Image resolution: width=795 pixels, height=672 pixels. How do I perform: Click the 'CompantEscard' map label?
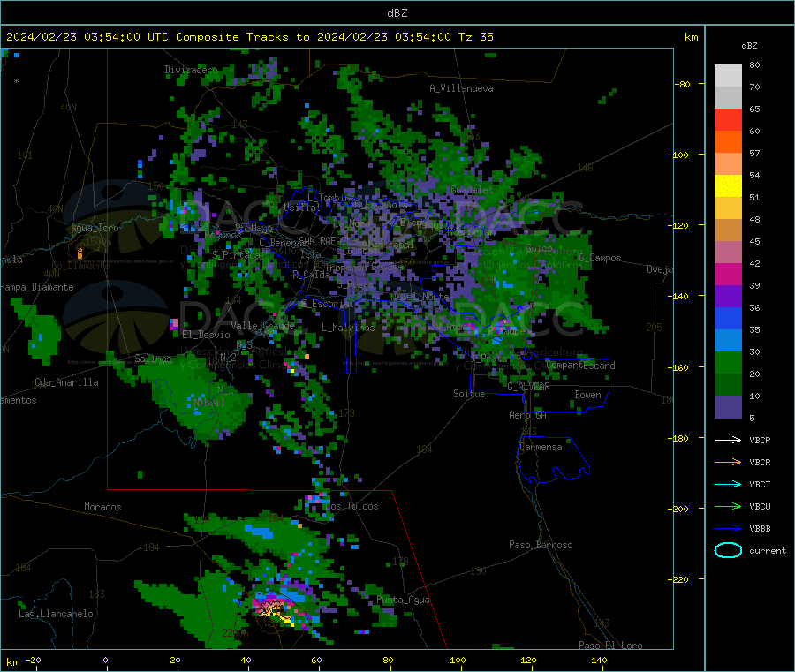[x=580, y=365]
